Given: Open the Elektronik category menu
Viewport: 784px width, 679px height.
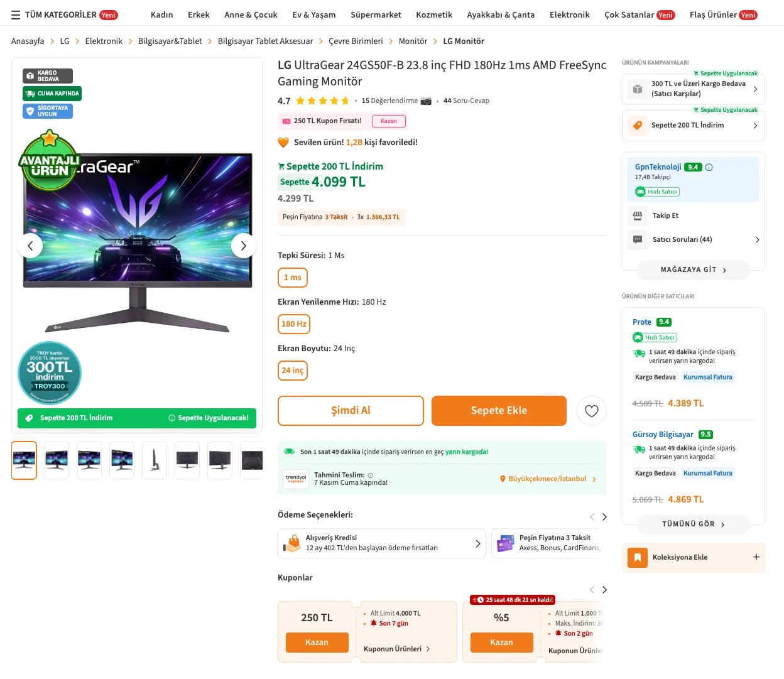Looking at the screenshot, I should tap(569, 15).
